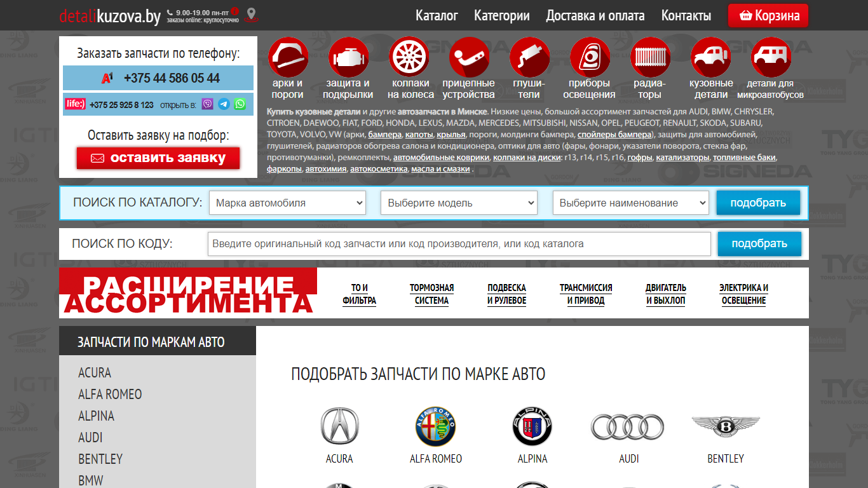Select BENTLEY in the brands sidebar
This screenshot has height=488, width=868.
point(100,459)
